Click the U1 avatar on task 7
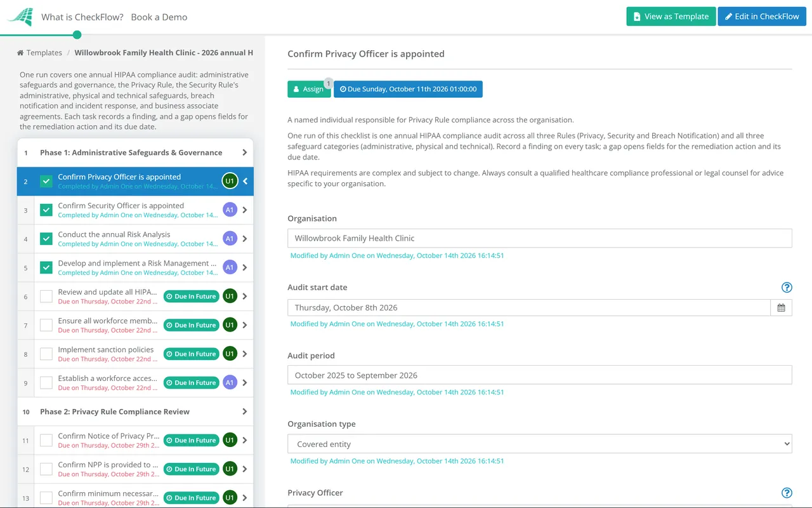This screenshot has height=508, width=812. tap(230, 325)
